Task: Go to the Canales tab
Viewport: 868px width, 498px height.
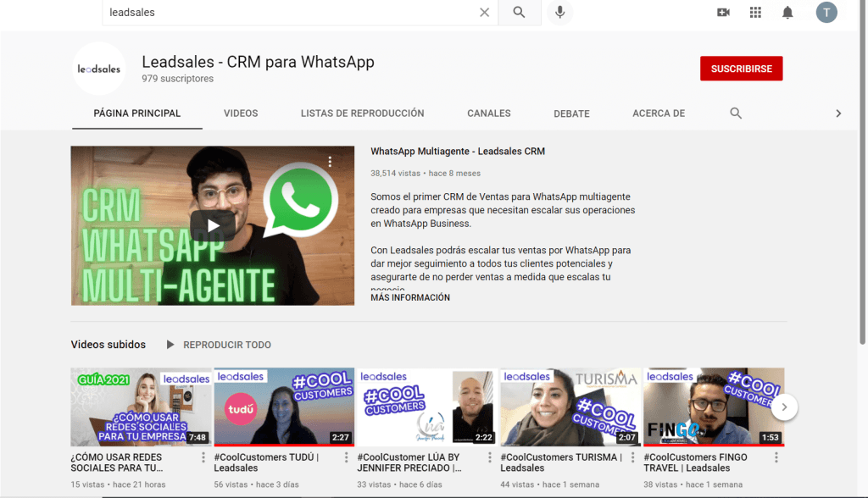Action: (x=489, y=113)
